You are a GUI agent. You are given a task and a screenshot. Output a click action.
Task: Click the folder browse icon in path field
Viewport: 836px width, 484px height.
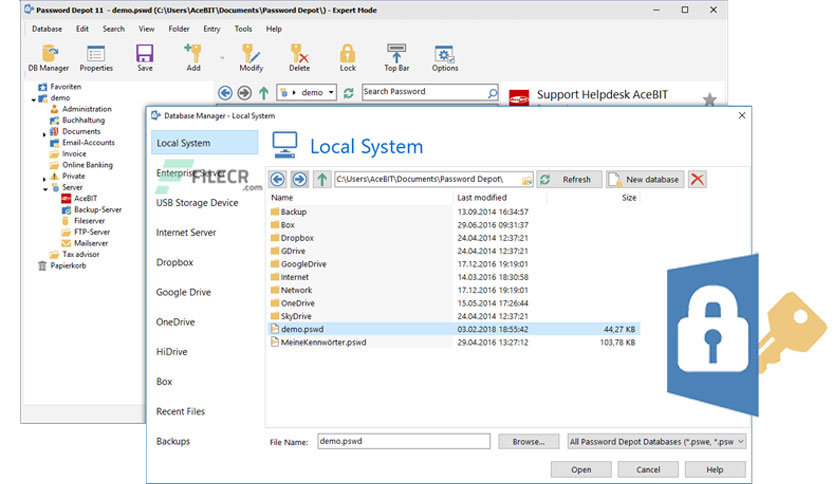[x=527, y=180]
